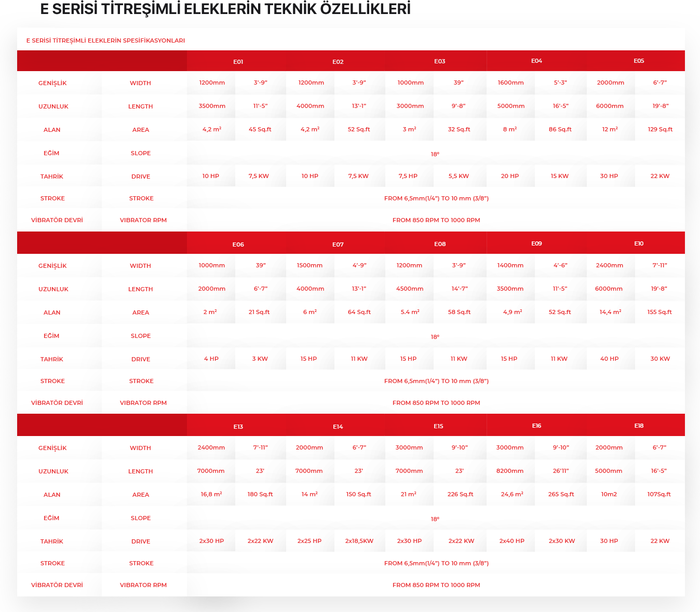Click the 8200mm length cell
Image resolution: width=700 pixels, height=612 pixels.
510,471
